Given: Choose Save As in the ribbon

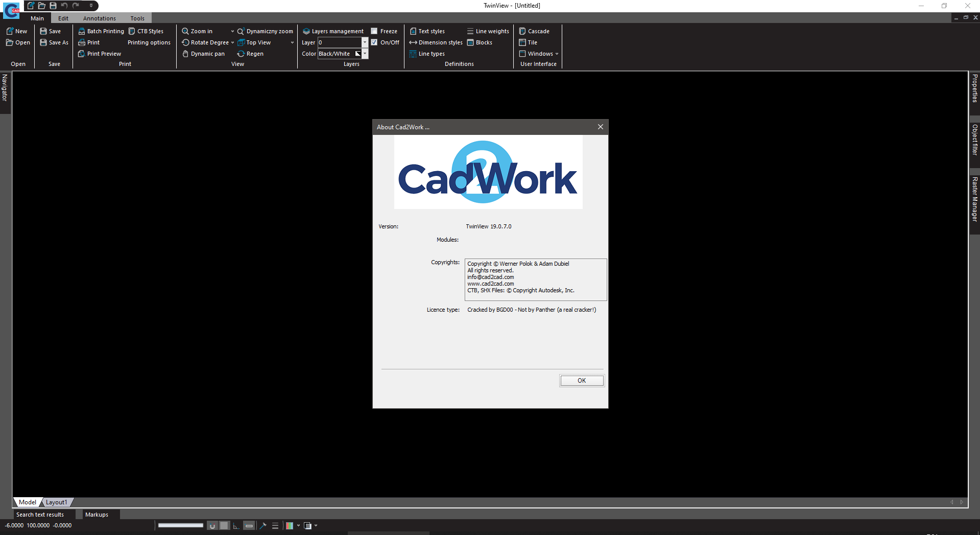Looking at the screenshot, I should click(x=54, y=42).
